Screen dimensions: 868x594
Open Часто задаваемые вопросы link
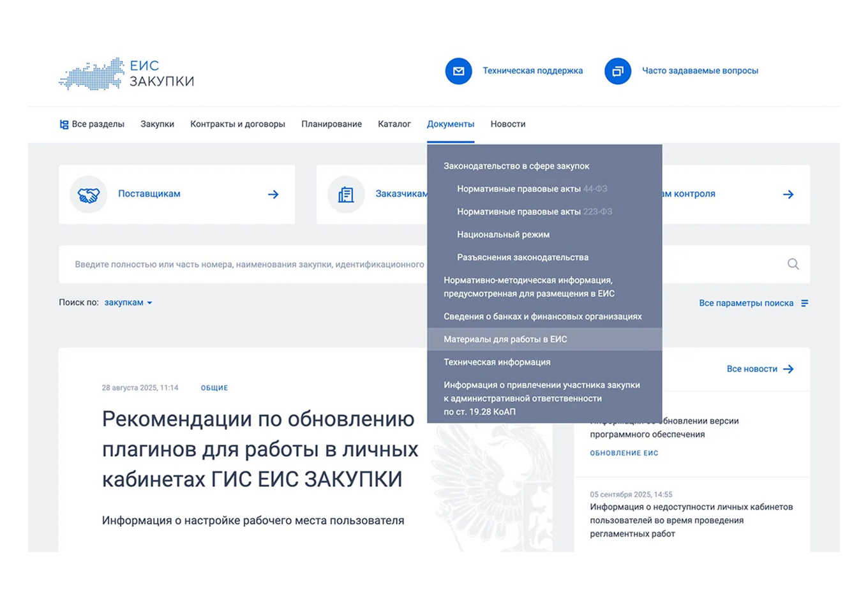click(x=700, y=71)
